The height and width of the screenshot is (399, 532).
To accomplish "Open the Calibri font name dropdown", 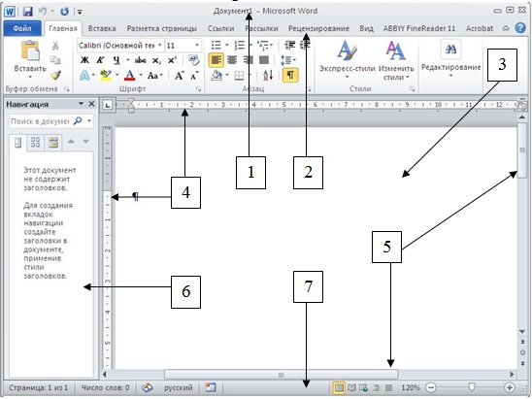I will point(120,45).
